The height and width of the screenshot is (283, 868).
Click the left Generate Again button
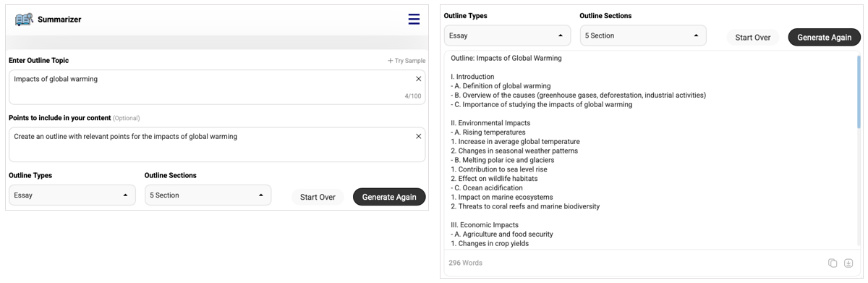389,197
